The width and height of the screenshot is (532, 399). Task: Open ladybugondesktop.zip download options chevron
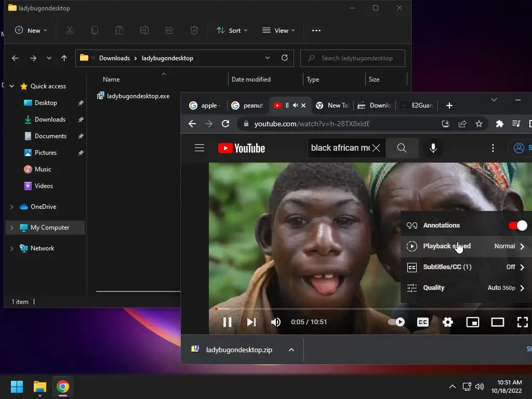(x=291, y=350)
